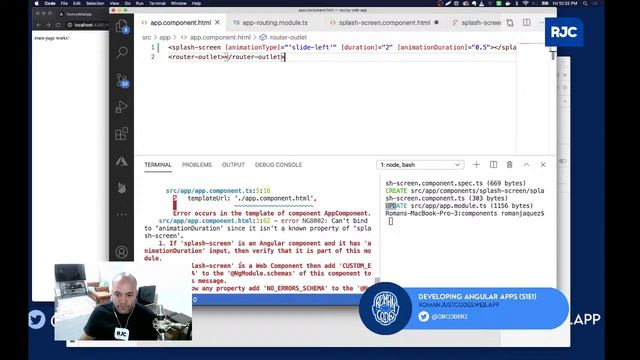Open the File menu

pyautogui.click(x=64, y=3)
